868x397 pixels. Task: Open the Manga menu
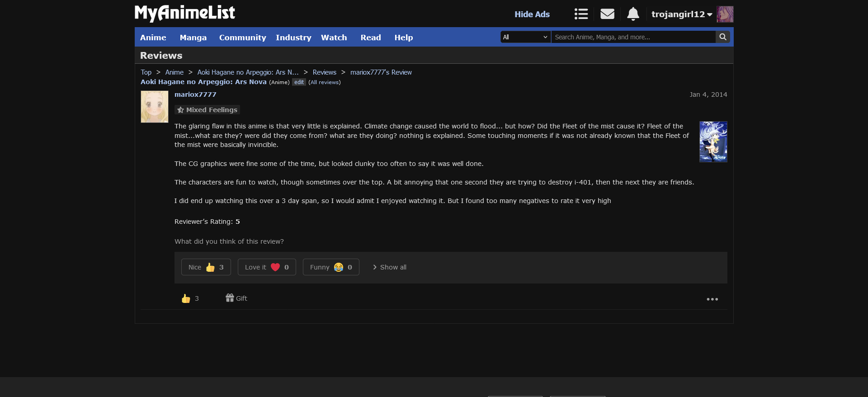point(193,38)
